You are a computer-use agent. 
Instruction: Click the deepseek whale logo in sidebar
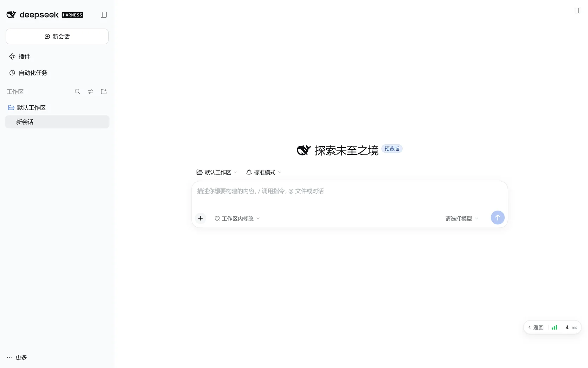[11, 14]
